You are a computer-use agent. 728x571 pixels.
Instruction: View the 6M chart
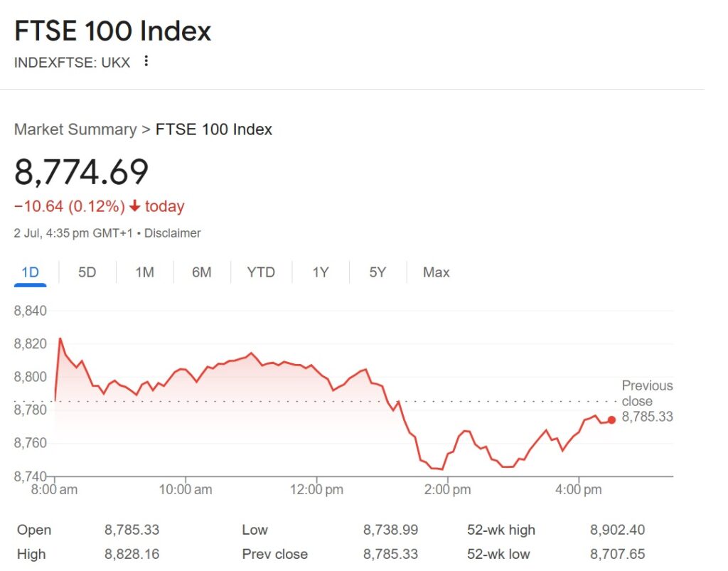pos(202,272)
